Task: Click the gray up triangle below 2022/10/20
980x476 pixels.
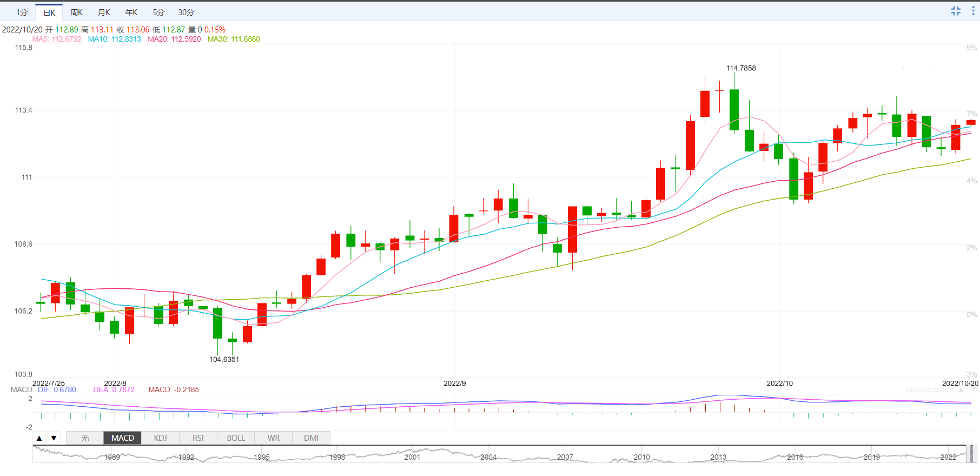Action: point(961,389)
